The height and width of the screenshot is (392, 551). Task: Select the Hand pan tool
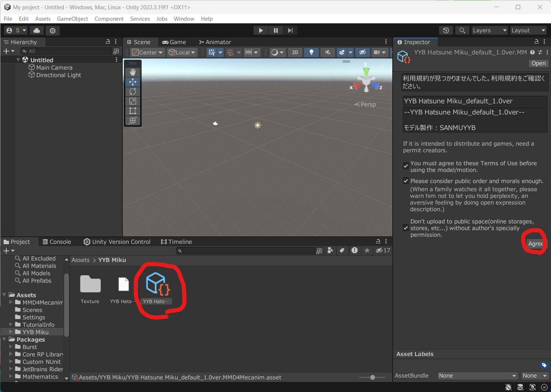click(x=132, y=72)
